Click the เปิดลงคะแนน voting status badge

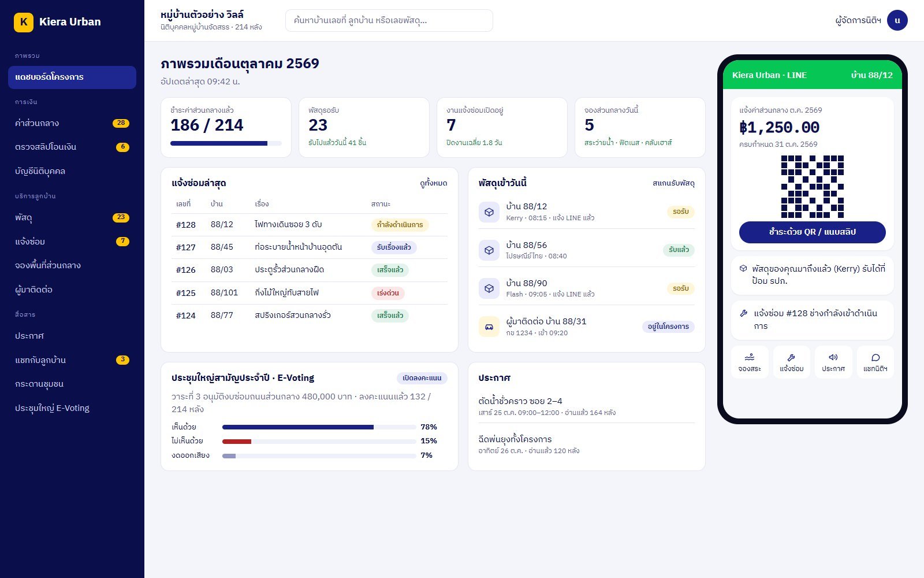click(x=422, y=378)
